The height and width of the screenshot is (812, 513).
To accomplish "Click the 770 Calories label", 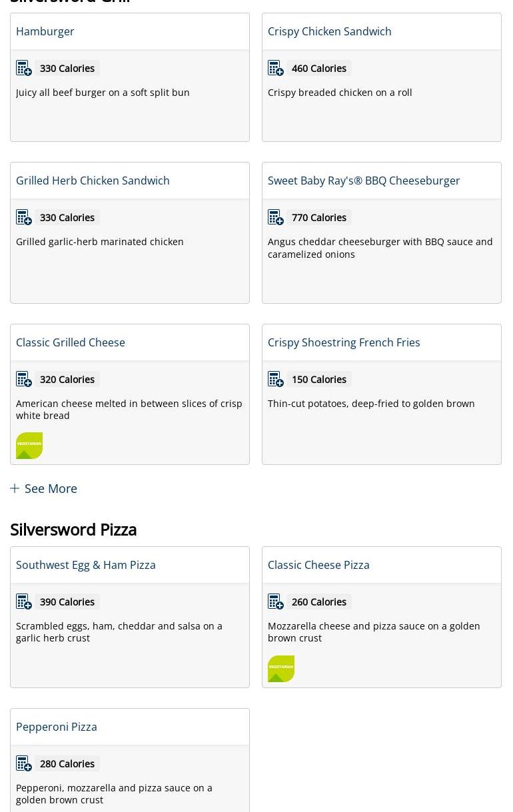I will (319, 217).
